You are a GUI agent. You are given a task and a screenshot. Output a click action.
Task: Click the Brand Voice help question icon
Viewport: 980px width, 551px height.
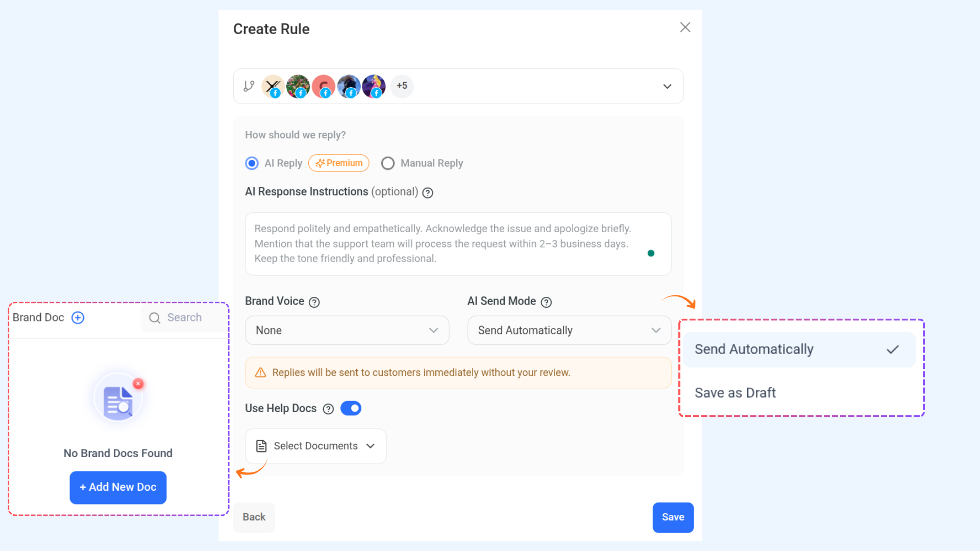click(x=314, y=302)
